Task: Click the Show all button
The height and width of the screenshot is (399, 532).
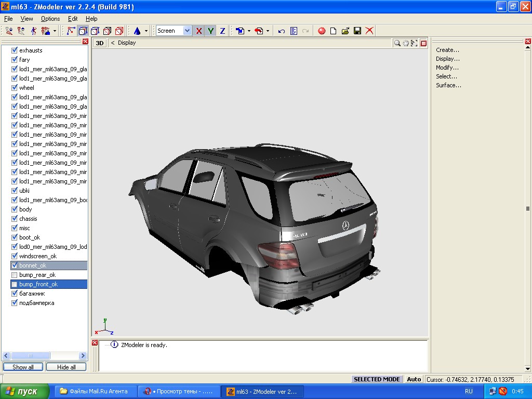Action: coord(23,367)
